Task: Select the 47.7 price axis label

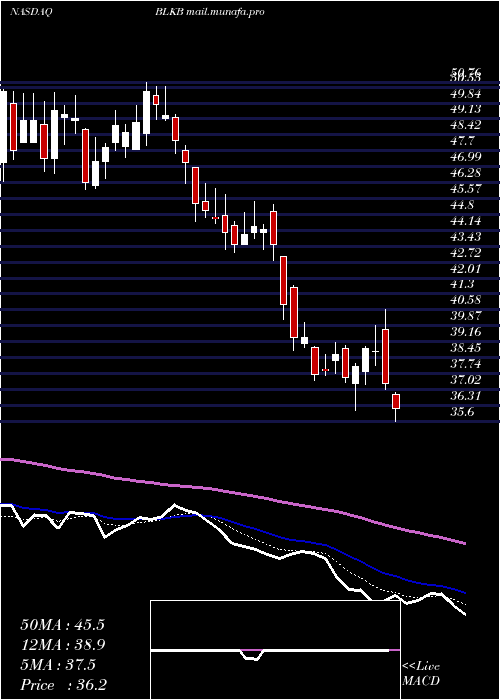Action: (x=462, y=141)
